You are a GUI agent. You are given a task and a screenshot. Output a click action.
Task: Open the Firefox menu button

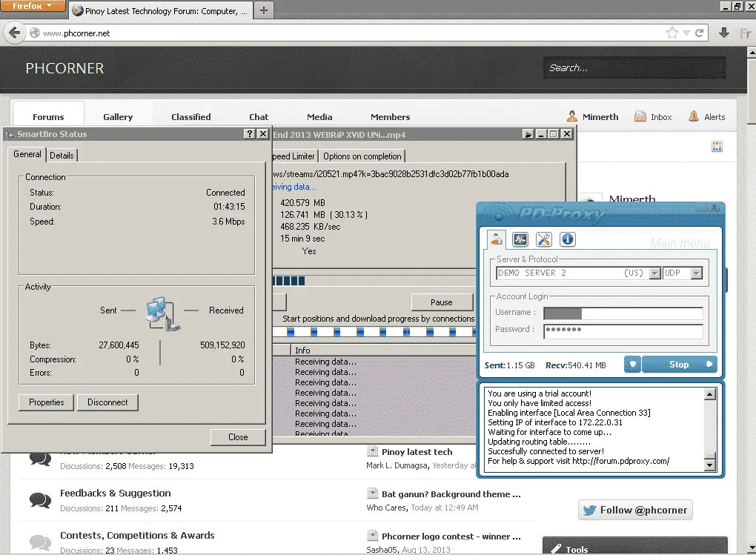pos(33,6)
